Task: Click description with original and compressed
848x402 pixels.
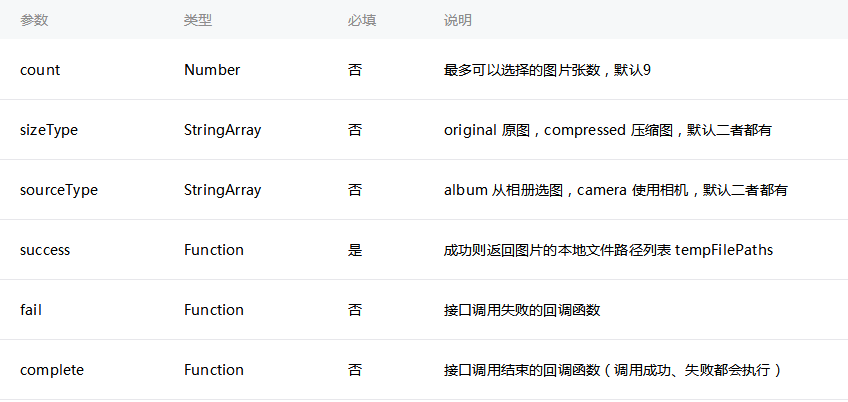Action: point(607,130)
